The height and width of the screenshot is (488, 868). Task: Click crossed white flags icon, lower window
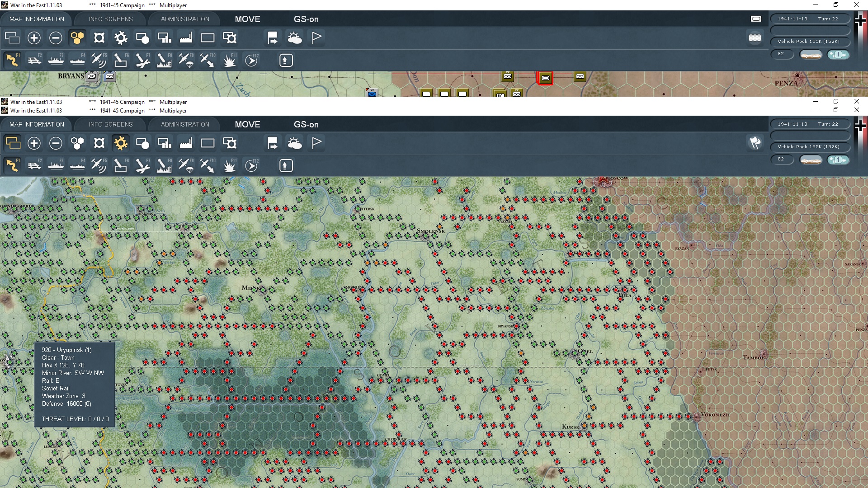[x=755, y=143]
